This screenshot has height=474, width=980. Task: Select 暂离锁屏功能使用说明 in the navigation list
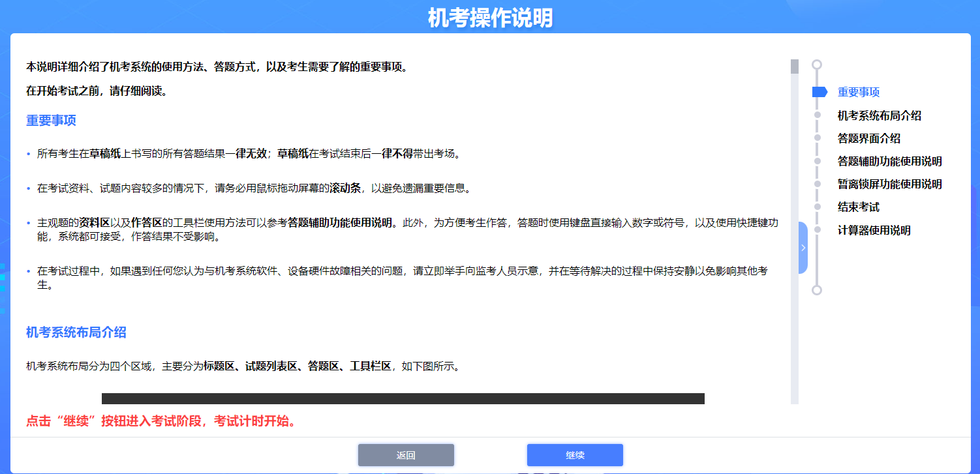(889, 184)
